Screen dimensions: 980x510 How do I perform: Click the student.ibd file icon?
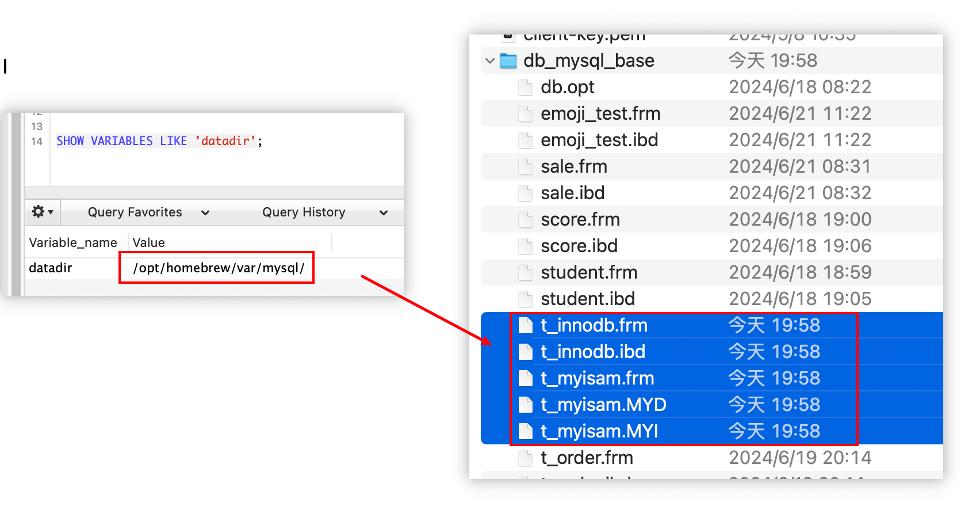coord(525,299)
